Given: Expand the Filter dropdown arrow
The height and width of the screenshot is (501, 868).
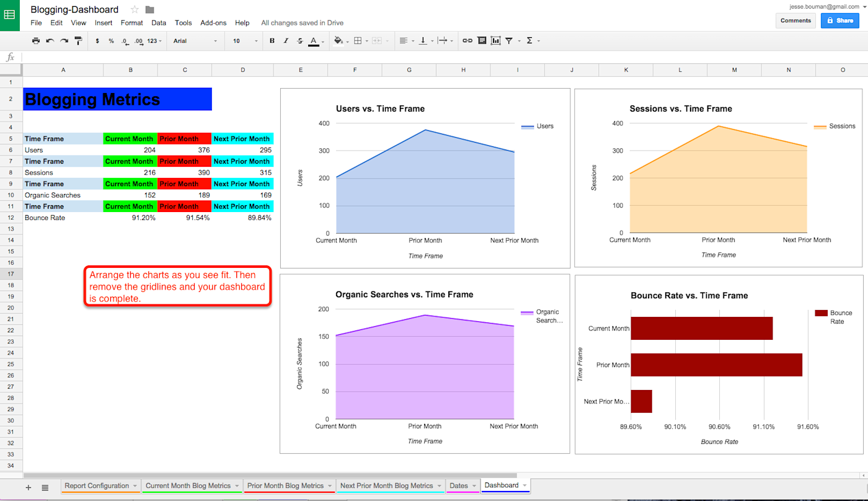Looking at the screenshot, I should coord(518,41).
